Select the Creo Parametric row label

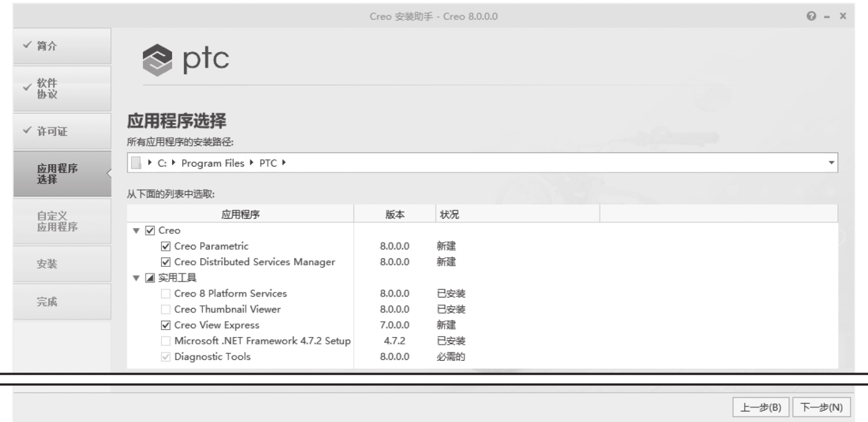(211, 246)
